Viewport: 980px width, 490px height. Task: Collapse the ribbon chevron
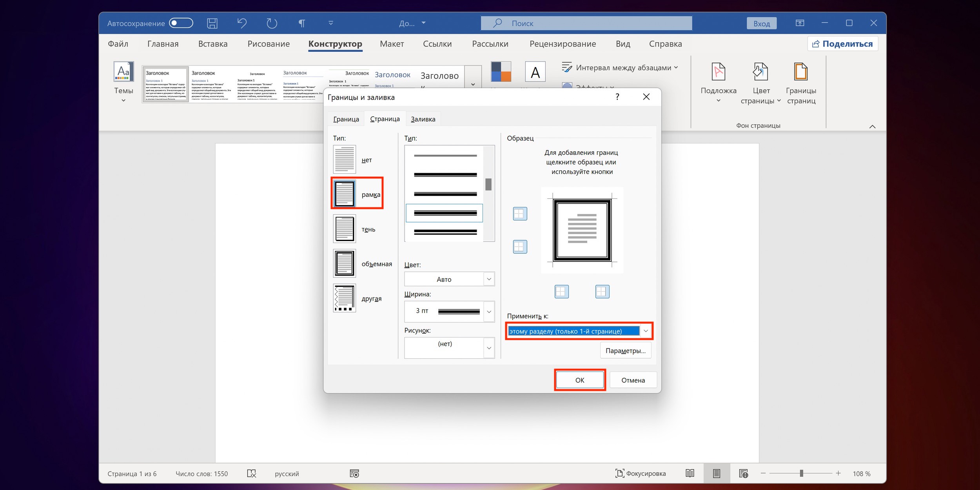point(872,126)
